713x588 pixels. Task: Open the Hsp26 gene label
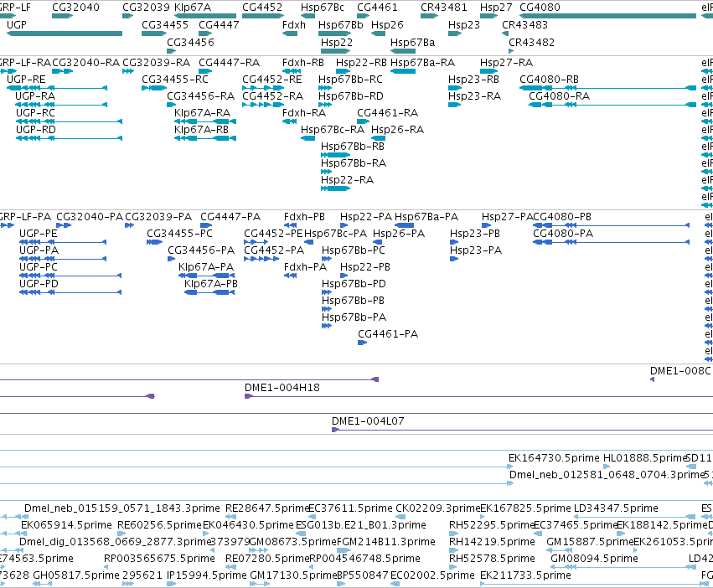coord(387,24)
